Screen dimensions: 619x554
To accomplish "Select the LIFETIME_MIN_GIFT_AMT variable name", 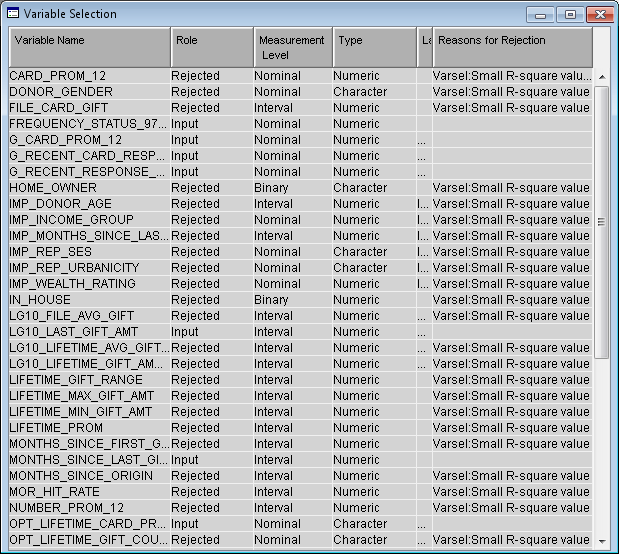I will coord(81,411).
